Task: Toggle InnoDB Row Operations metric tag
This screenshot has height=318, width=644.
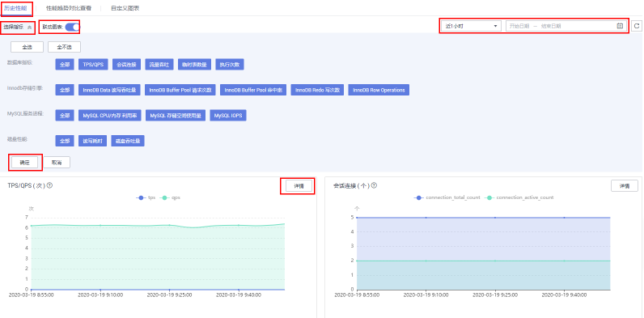Action: (x=379, y=90)
